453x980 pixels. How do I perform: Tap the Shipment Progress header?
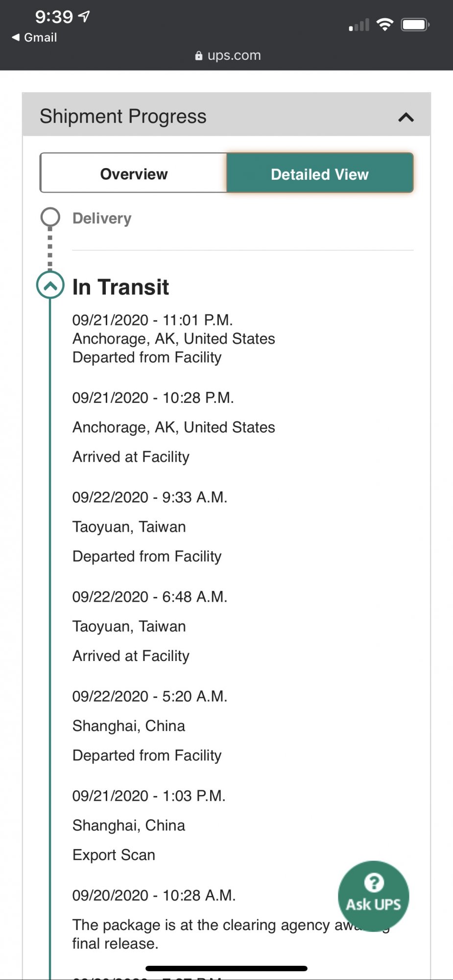click(123, 117)
